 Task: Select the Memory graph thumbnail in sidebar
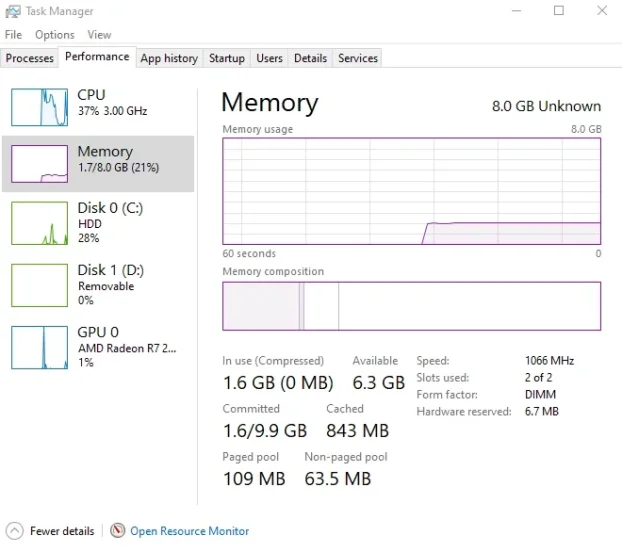[x=40, y=163]
